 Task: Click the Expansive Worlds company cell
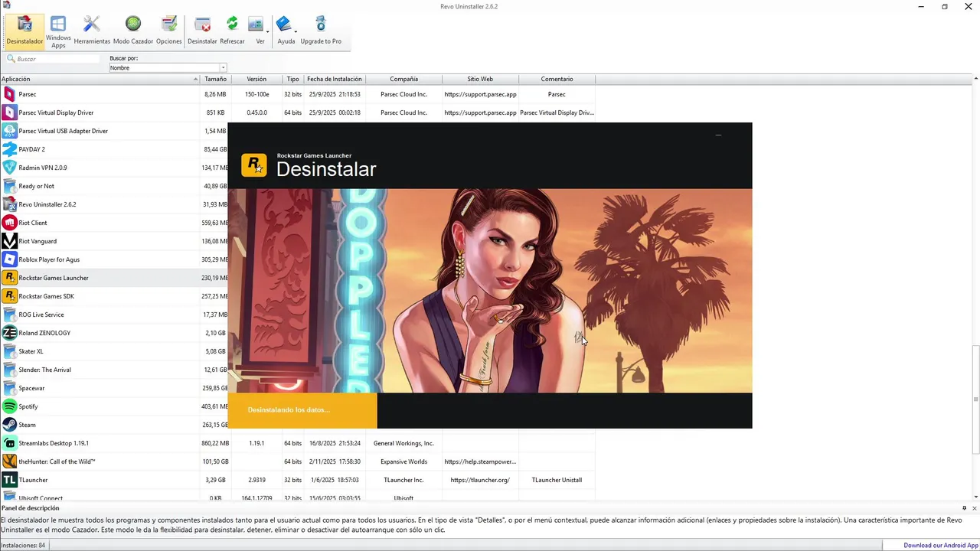tap(403, 461)
